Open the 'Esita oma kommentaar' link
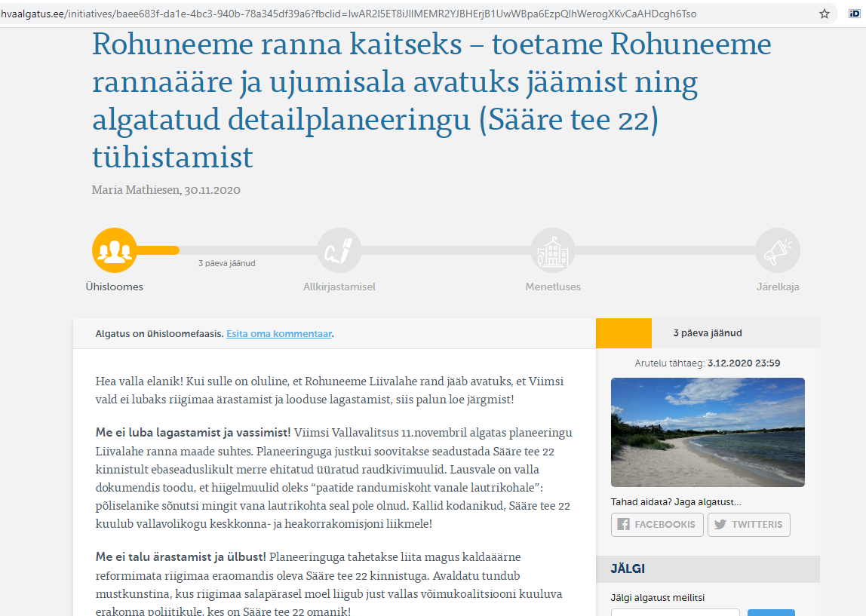The width and height of the screenshot is (866, 616). pos(279,334)
